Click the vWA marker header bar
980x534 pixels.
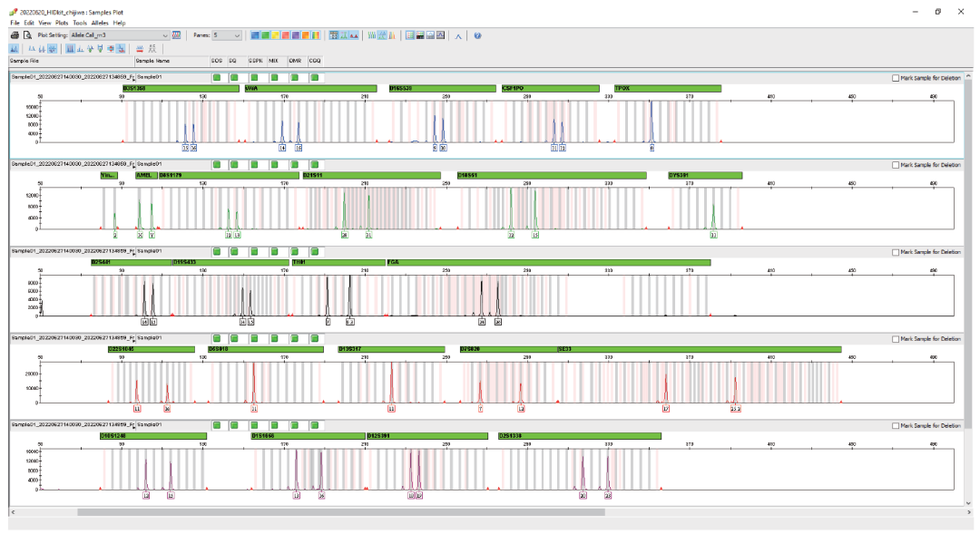click(310, 88)
